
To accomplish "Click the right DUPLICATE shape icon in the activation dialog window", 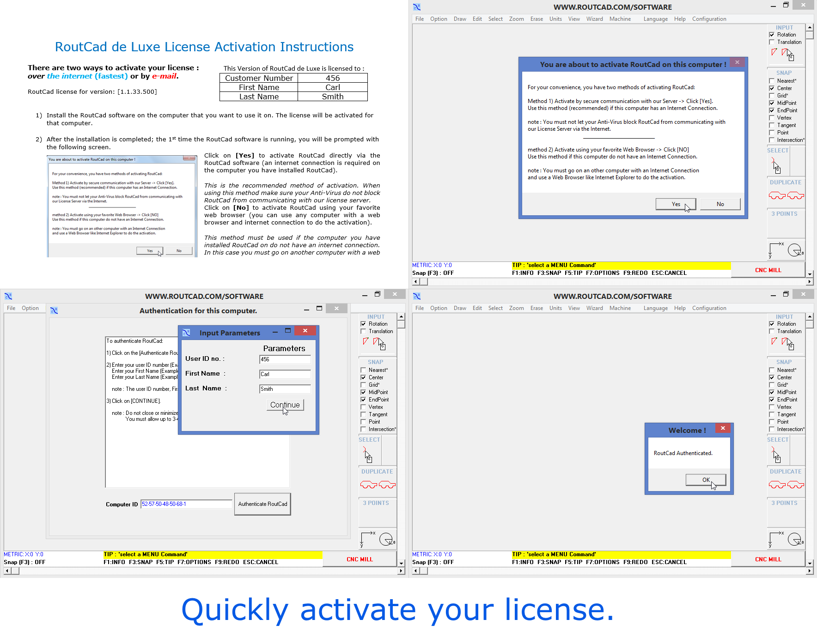I will coord(796,196).
